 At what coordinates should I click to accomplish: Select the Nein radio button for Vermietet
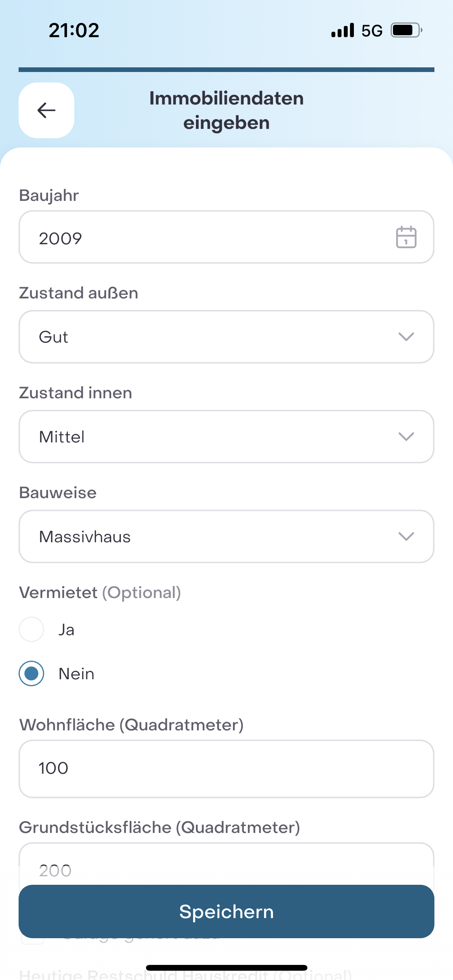coord(31,673)
